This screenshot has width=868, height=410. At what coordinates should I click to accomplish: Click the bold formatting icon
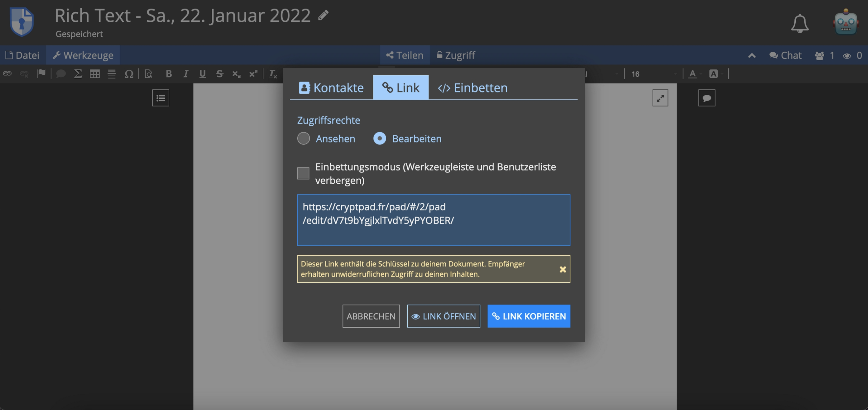click(168, 73)
